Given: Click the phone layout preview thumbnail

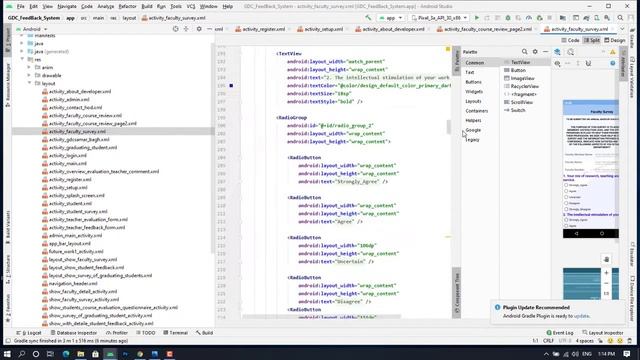Looking at the screenshot, I should [591, 169].
